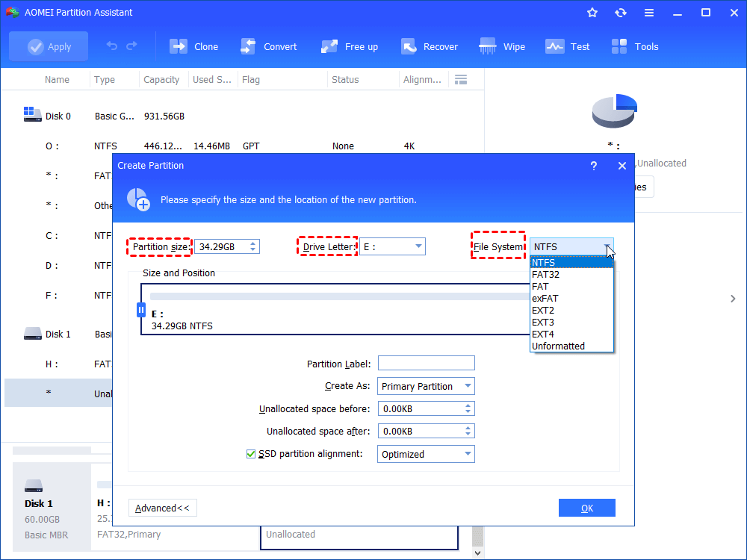Open the help question mark in Create Partition dialog
The height and width of the screenshot is (560, 747).
pyautogui.click(x=593, y=166)
